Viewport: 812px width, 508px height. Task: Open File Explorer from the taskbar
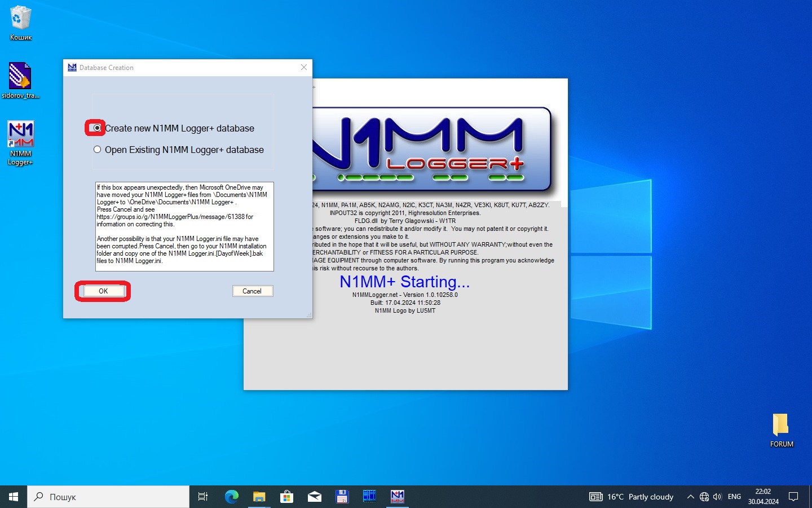coord(259,497)
